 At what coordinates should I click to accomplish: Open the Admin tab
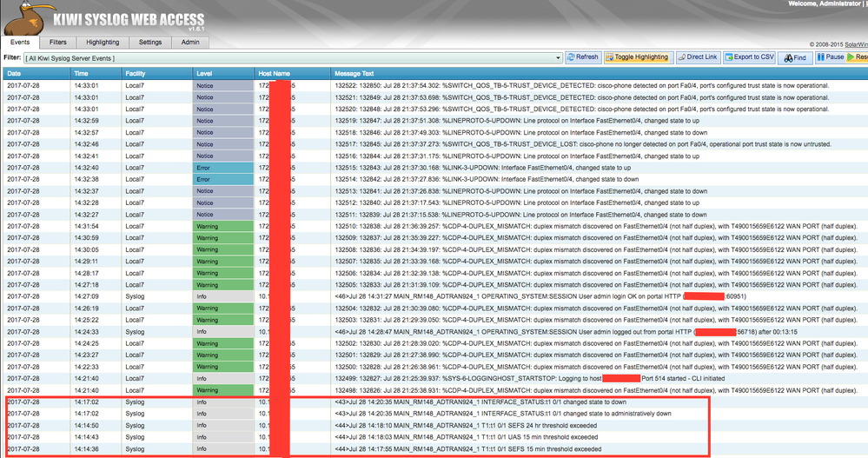pyautogui.click(x=190, y=43)
